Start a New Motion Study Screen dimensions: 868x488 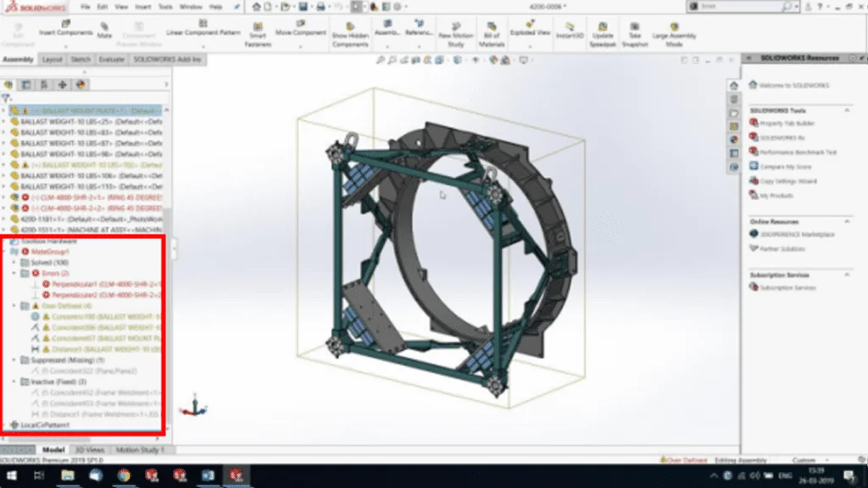click(455, 34)
